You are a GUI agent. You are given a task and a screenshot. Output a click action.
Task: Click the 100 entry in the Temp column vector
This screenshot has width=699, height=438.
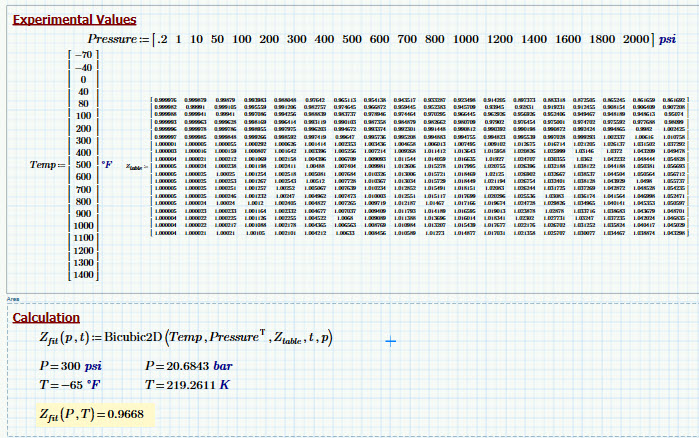[x=83, y=116]
